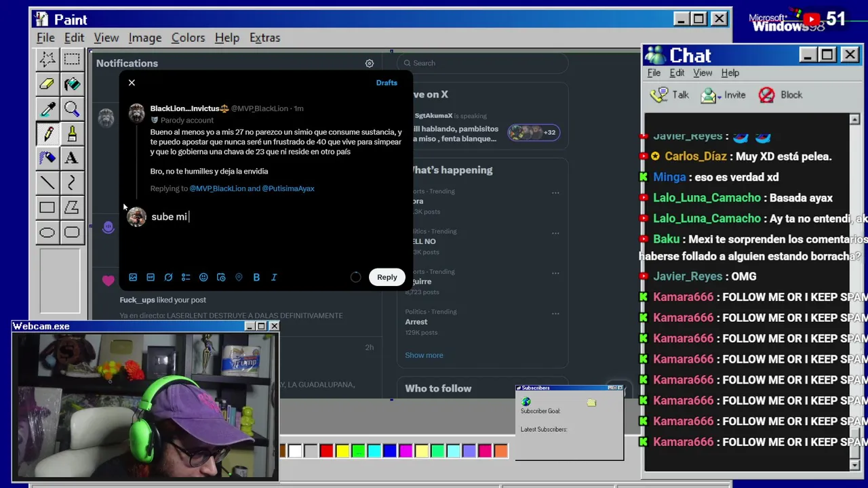The image size is (868, 488).
Task: Click the Reply button
Action: 387,277
